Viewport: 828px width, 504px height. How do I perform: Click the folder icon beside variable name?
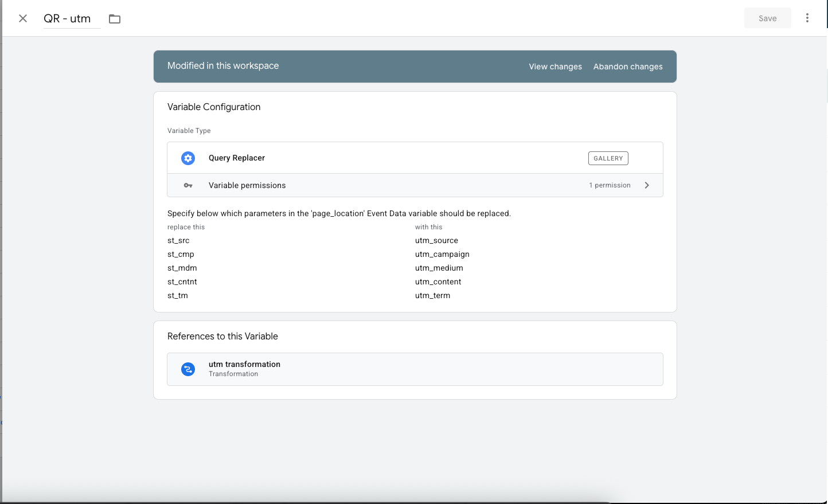click(x=115, y=19)
